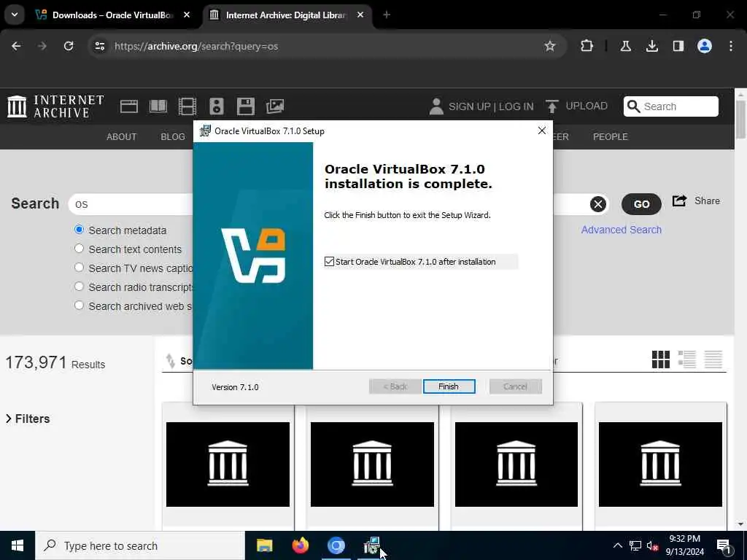Screen dimensions: 747x560
Task: Close the Internet Archive tab
Action: 360,15
